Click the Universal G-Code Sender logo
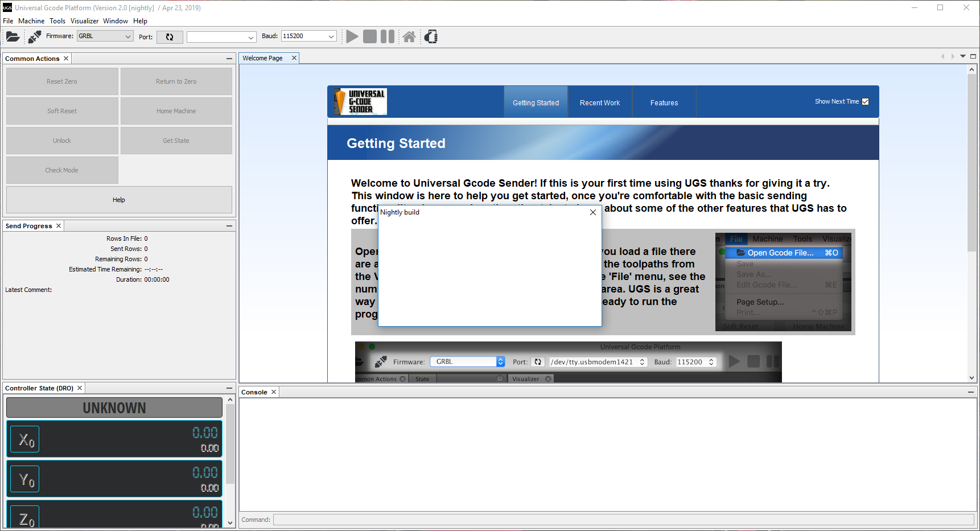 (x=360, y=101)
